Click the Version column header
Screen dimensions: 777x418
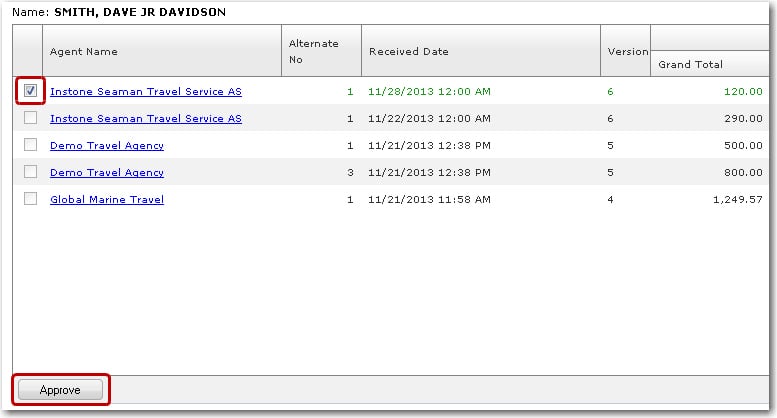pyautogui.click(x=626, y=51)
